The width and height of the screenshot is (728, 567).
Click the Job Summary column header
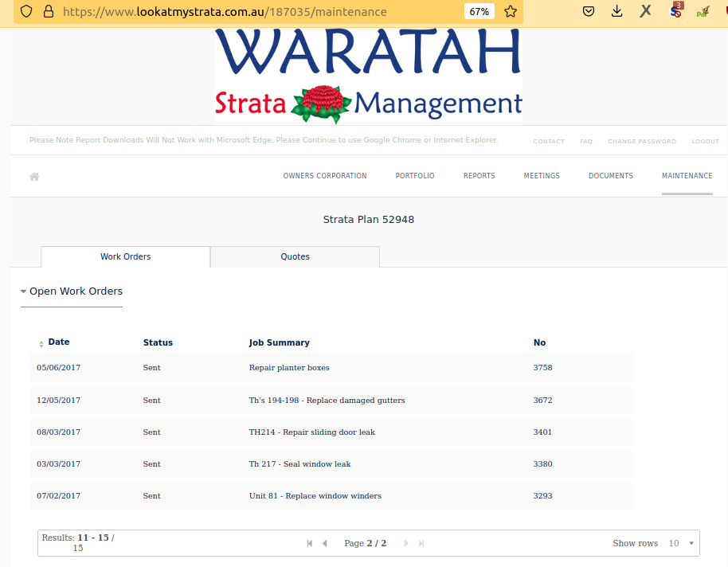(x=279, y=342)
